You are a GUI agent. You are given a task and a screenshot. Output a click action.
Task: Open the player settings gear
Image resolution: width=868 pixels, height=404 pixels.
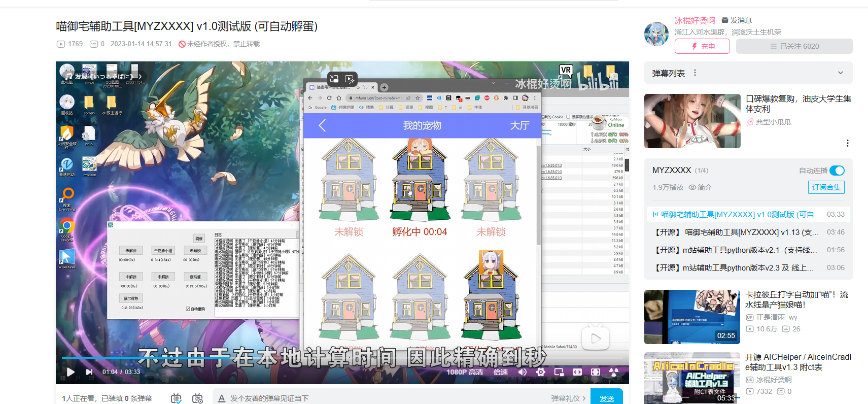[x=541, y=372]
